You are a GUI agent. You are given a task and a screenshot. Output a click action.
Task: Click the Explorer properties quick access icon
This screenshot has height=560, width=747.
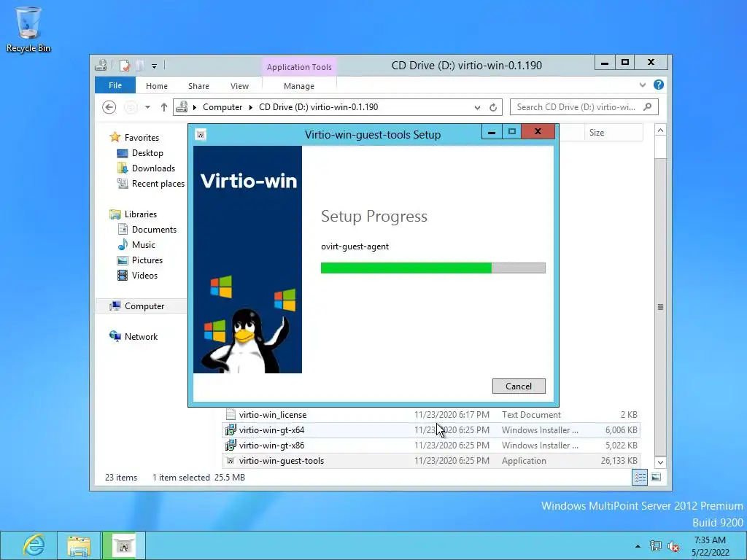click(x=124, y=66)
